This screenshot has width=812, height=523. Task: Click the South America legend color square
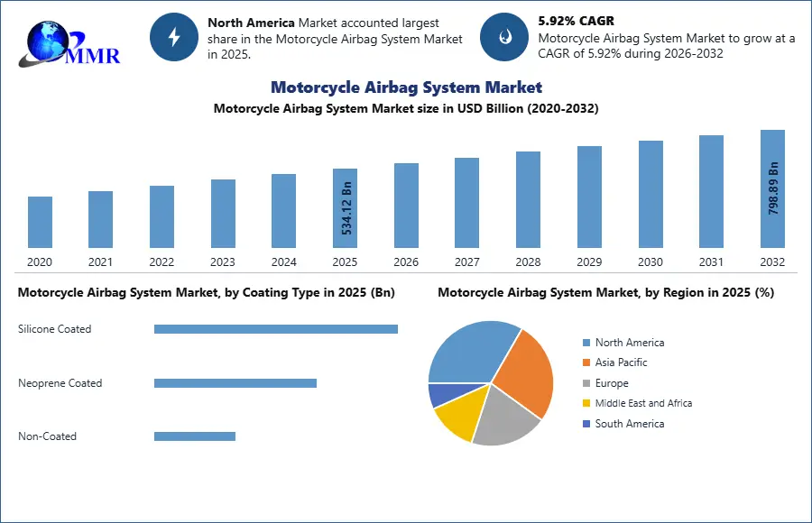click(x=586, y=424)
